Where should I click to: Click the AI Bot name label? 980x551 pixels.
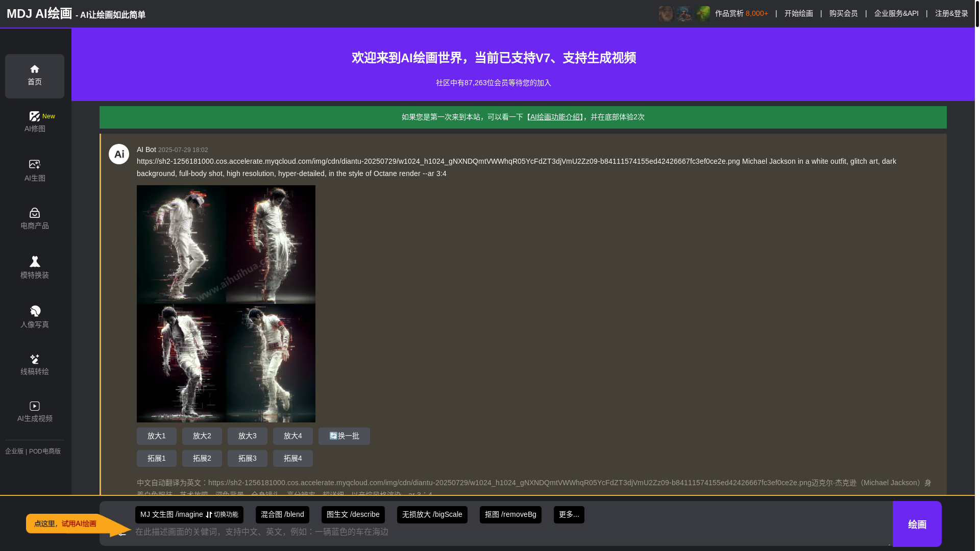pyautogui.click(x=146, y=149)
